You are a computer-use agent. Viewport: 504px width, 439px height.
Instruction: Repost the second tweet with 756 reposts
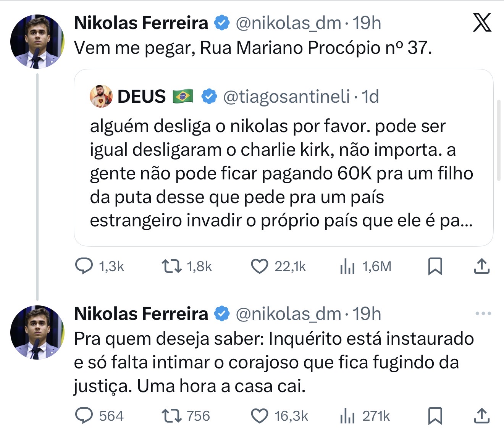(x=172, y=416)
